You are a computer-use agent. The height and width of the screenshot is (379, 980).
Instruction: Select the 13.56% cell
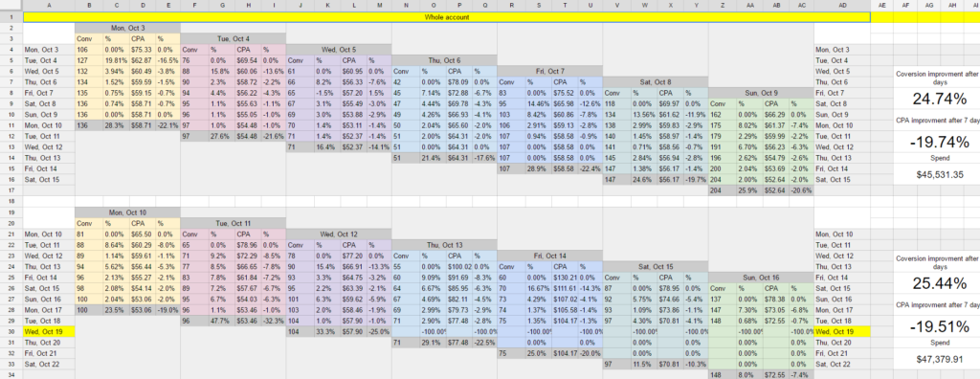tap(644, 115)
